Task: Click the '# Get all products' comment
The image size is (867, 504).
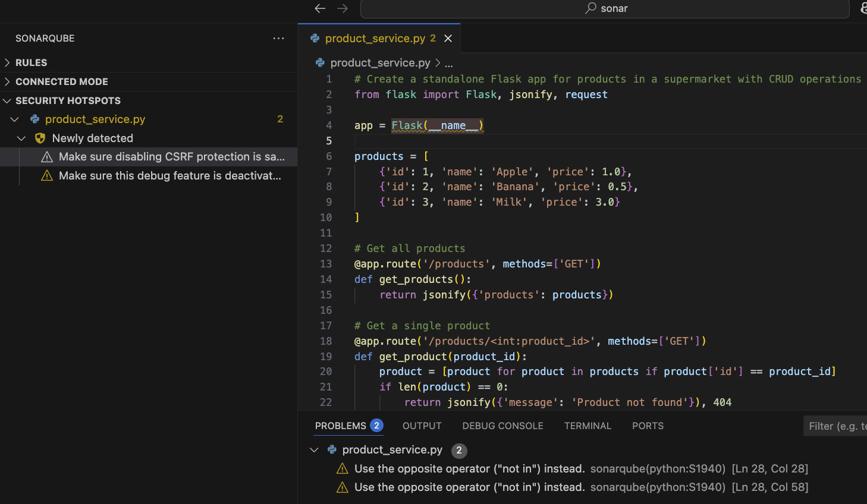Action: (x=410, y=248)
